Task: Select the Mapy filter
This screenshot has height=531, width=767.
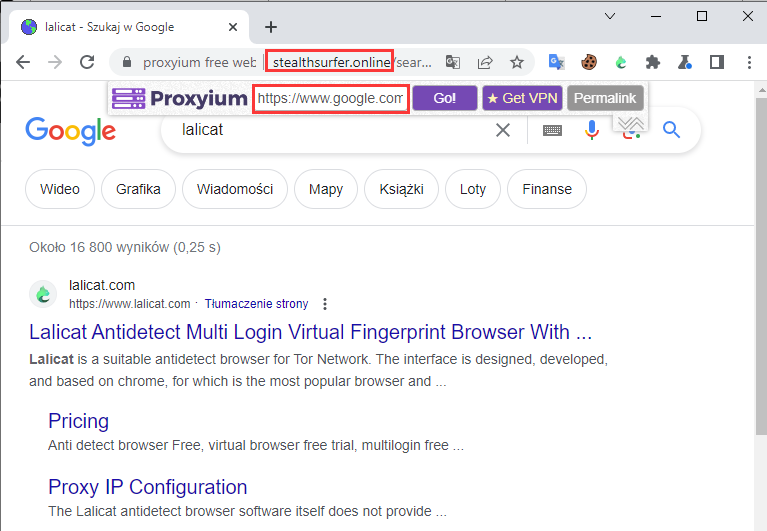Action: click(326, 189)
